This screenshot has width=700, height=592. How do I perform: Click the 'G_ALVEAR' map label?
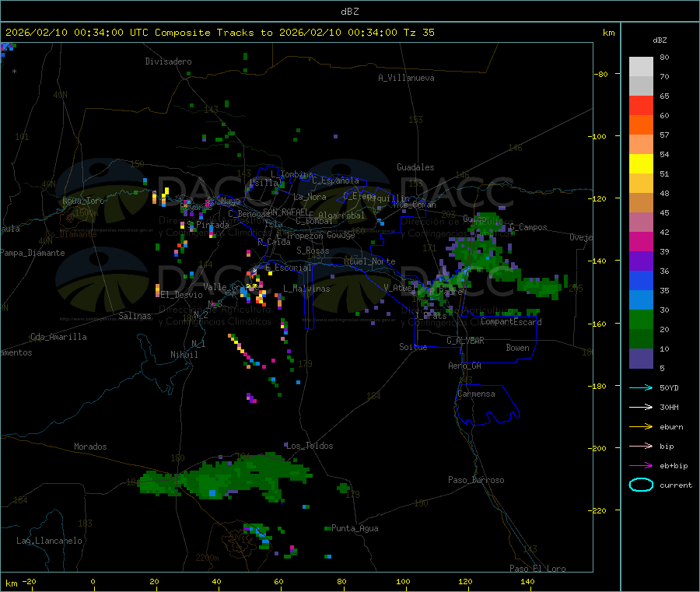465,341
